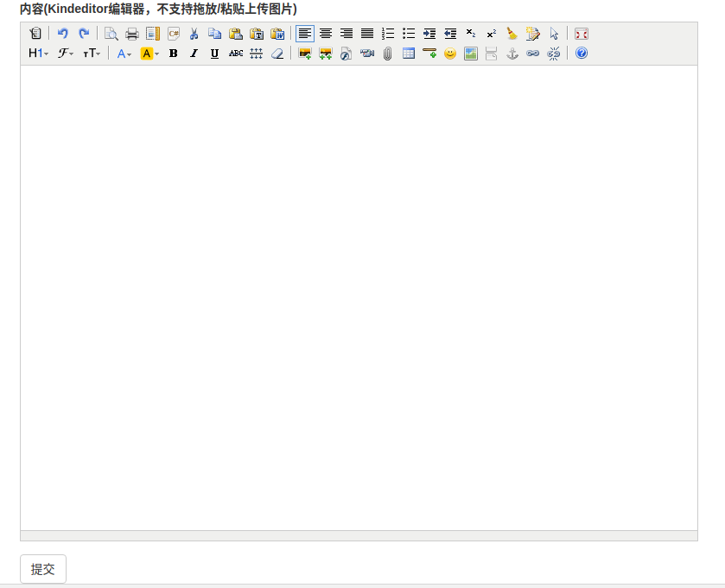This screenshot has width=725, height=588.
Task: Insert a horizontal rule
Action: pyautogui.click(x=429, y=54)
